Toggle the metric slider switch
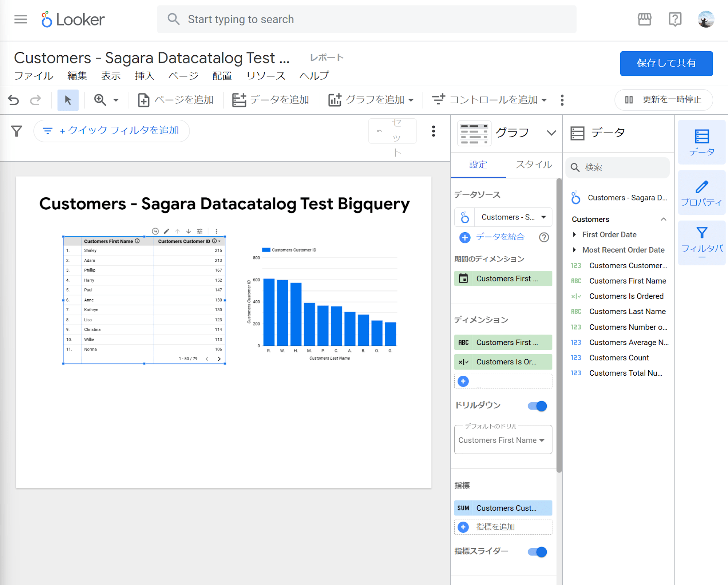Screen dimensions: 728x585 537,552
